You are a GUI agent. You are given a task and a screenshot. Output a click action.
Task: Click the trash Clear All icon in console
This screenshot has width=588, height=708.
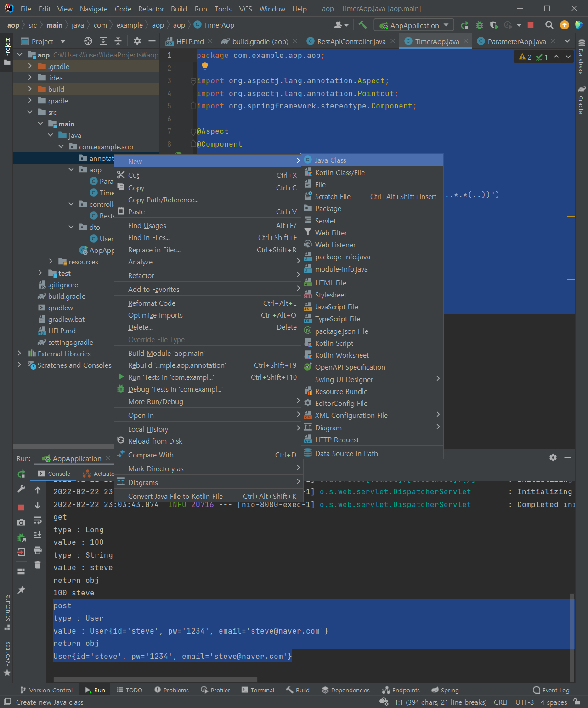coord(38,565)
